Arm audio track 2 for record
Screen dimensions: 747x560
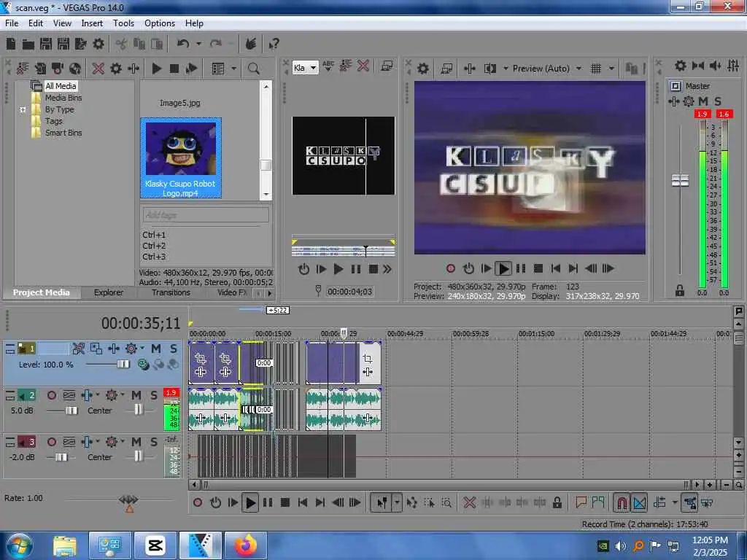[52, 394]
